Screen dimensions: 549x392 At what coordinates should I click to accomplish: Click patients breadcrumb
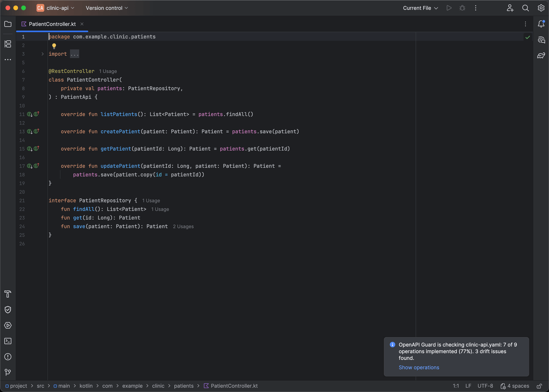pos(184,386)
